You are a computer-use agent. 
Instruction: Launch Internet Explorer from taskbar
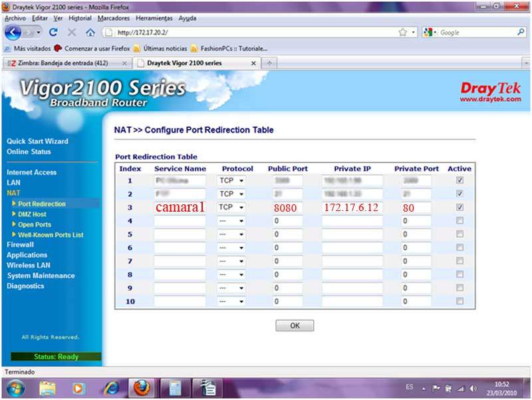pyautogui.click(x=111, y=388)
